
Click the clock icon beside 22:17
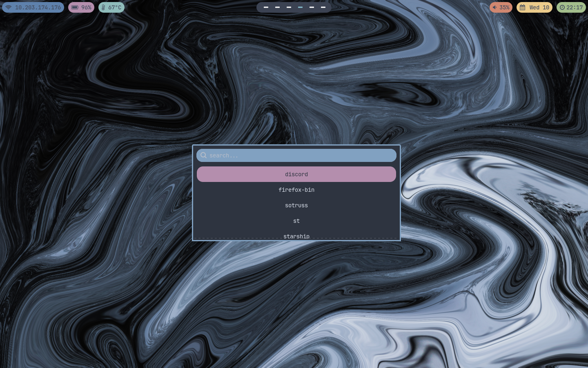(x=562, y=7)
